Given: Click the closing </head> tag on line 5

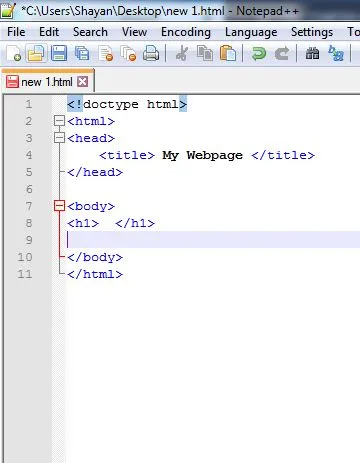Looking at the screenshot, I should pyautogui.click(x=95, y=172).
